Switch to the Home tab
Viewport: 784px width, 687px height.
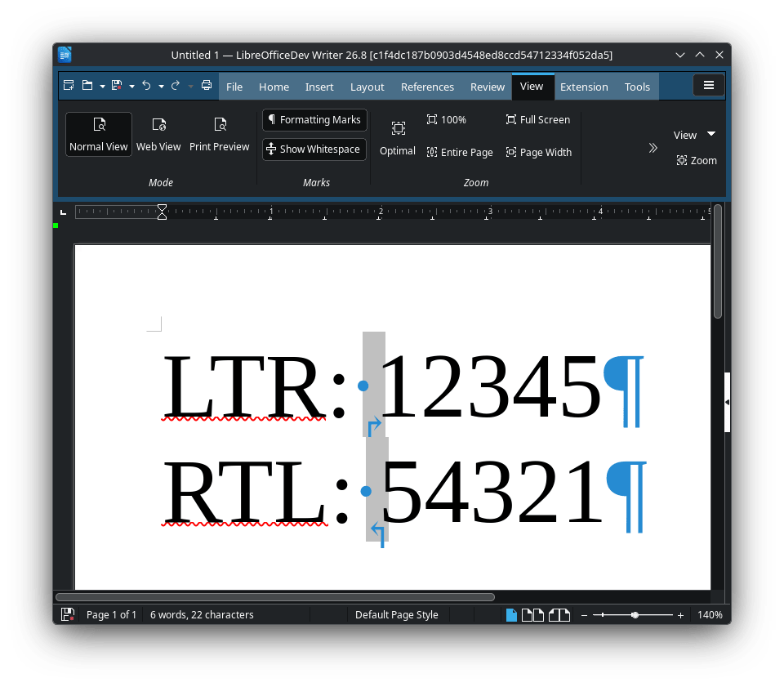pyautogui.click(x=274, y=87)
